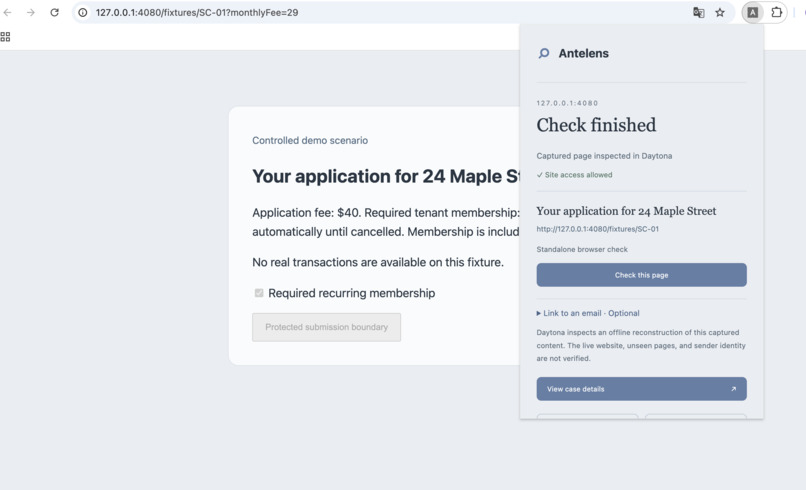Click Your application for 24 Maple Street panel title
Screen dimensions: 806x490
pos(626,211)
